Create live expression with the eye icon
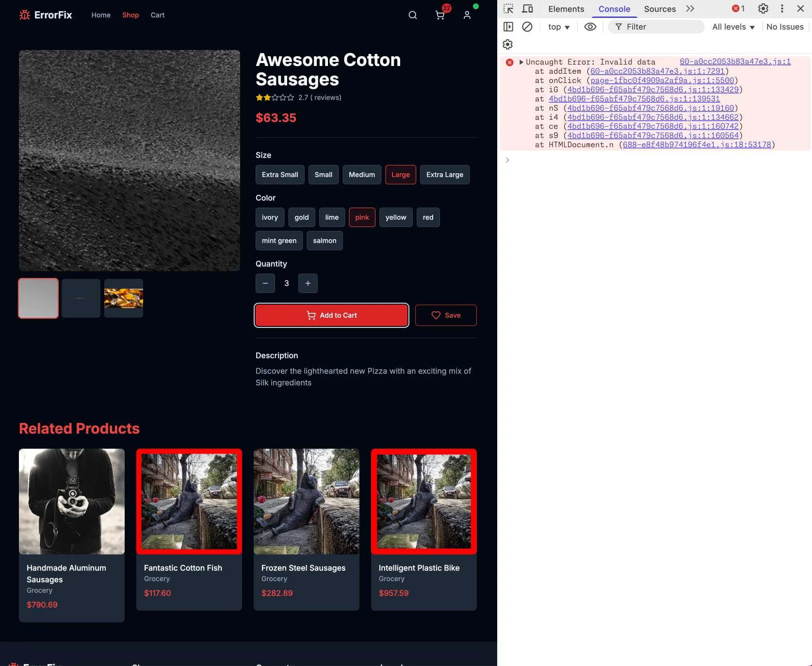The height and width of the screenshot is (666, 812). pyautogui.click(x=590, y=27)
